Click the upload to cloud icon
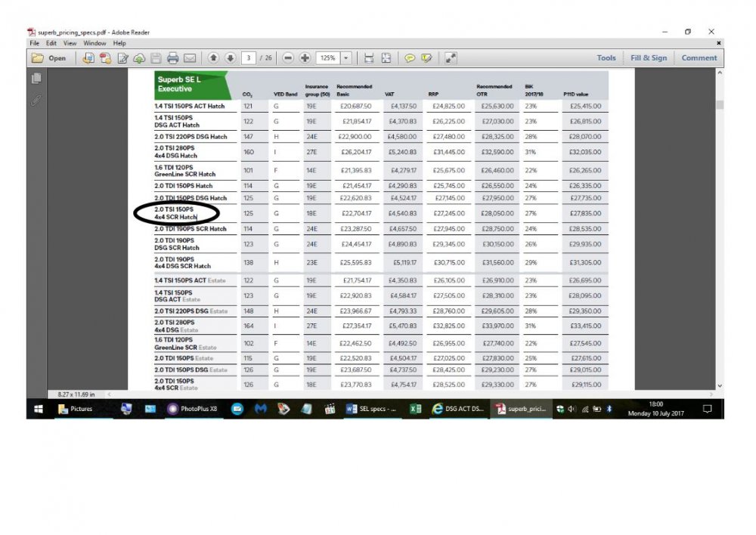 [x=139, y=58]
